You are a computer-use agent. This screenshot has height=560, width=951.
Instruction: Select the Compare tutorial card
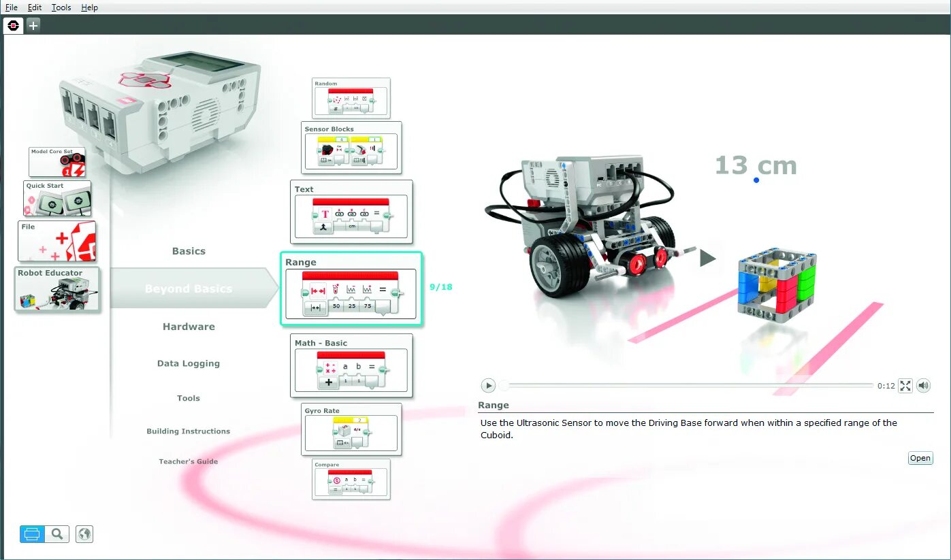[x=351, y=480]
